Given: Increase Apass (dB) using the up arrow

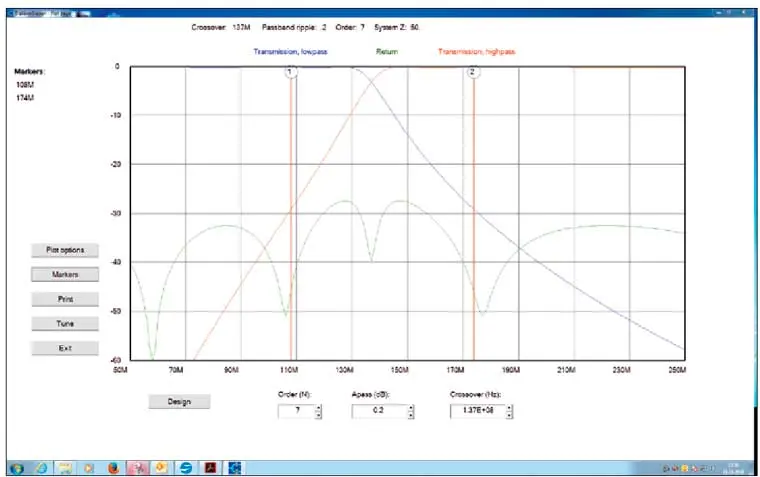Looking at the screenshot, I should (x=411, y=409).
